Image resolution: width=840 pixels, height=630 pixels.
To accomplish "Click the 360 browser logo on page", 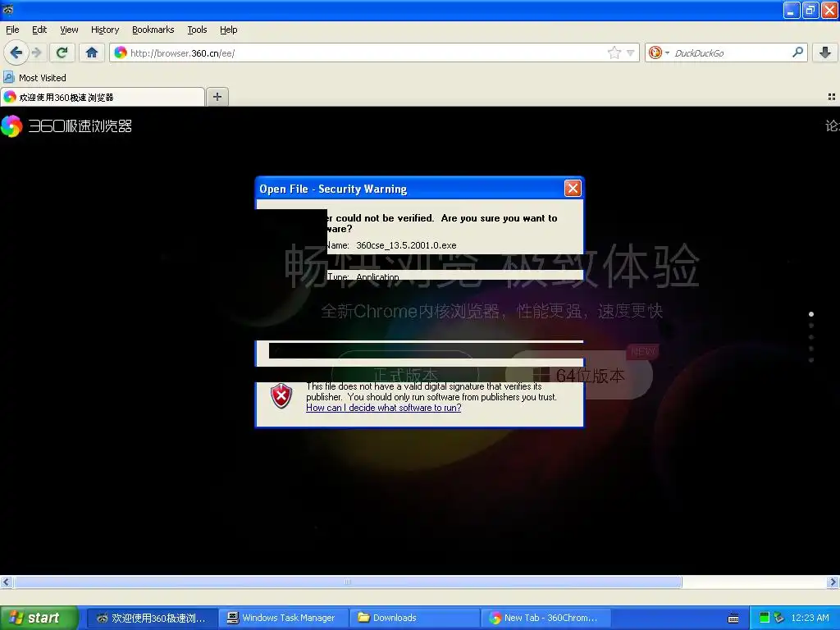I will click(x=66, y=126).
